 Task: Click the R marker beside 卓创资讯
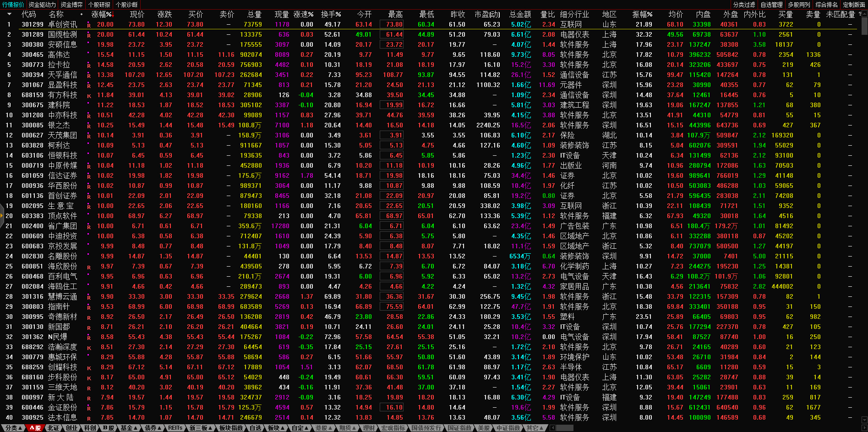point(89,25)
